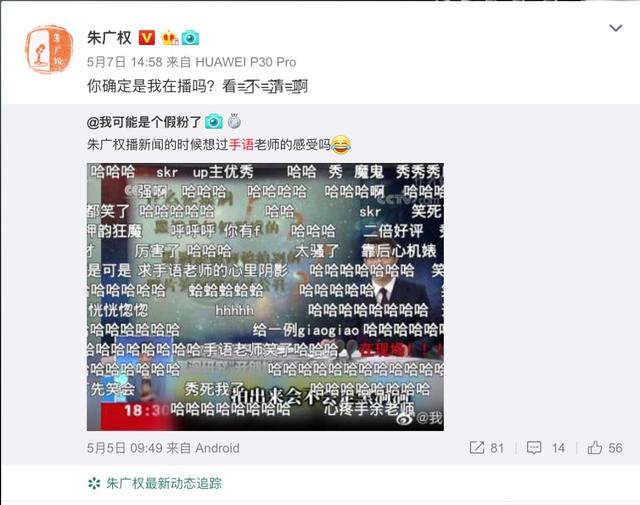This screenshot has height=505, width=640.
Task: Click the orange V verified badge
Action: (x=147, y=38)
